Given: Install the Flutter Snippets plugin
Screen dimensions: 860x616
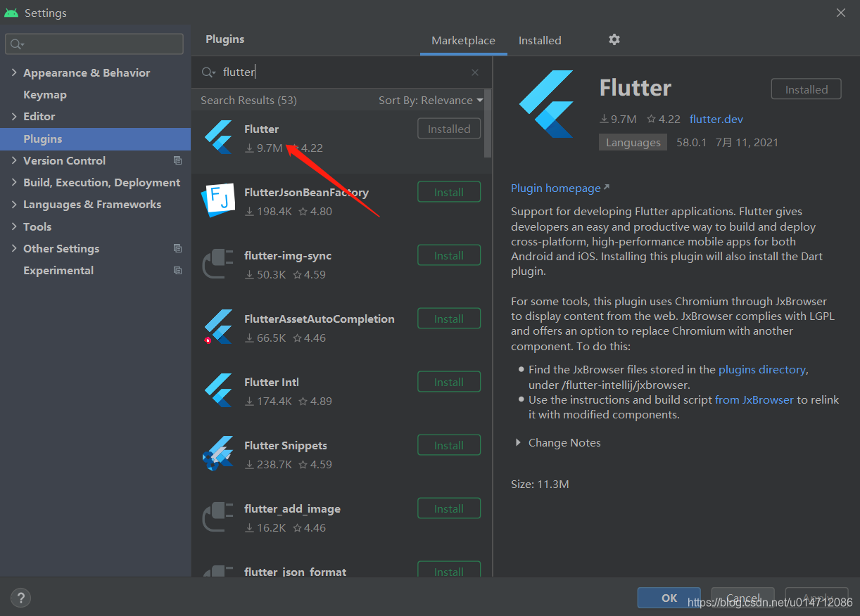Looking at the screenshot, I should (449, 445).
